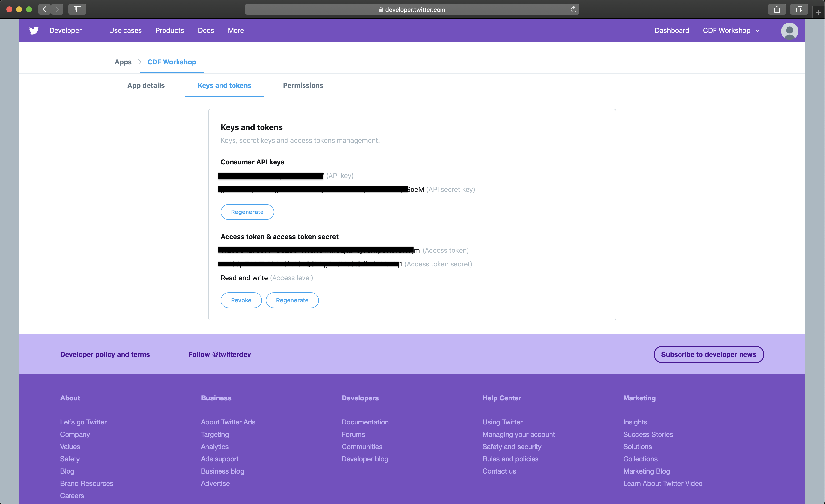
Task: Switch to the App details tab
Action: (x=146, y=85)
